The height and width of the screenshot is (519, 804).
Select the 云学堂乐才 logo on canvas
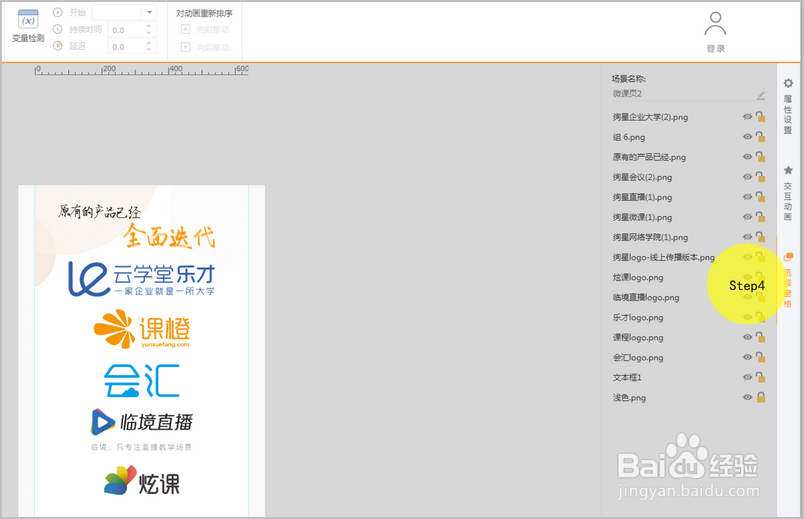(x=142, y=279)
